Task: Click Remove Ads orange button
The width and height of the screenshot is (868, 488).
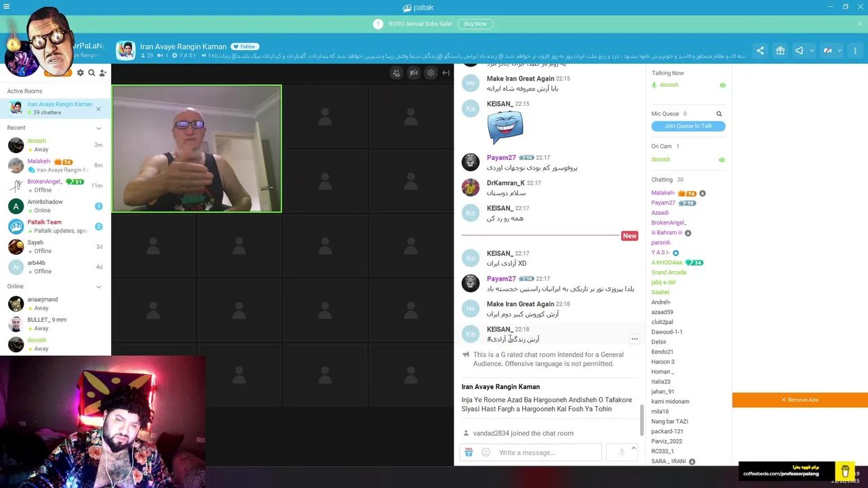Action: pos(800,400)
